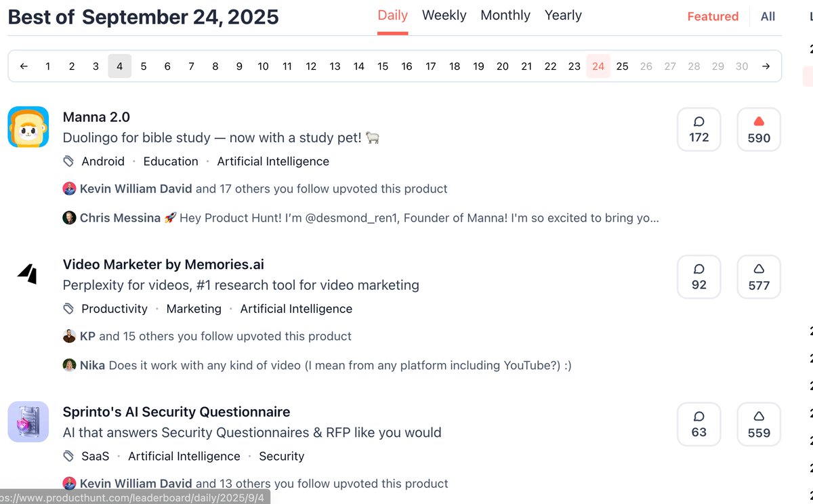This screenshot has height=504, width=813.
Task: Open the Android topic tag
Action: click(103, 161)
